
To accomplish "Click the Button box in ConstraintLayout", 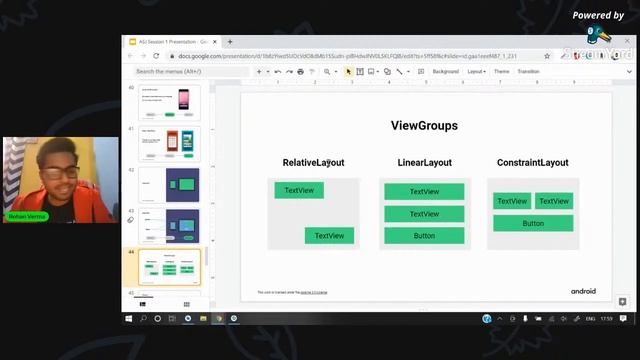I will point(533,223).
